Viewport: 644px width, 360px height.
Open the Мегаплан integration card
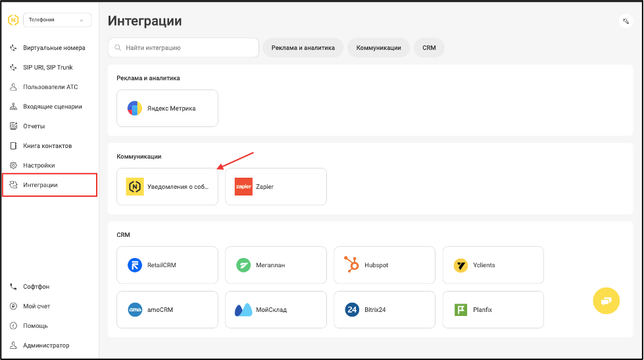276,265
